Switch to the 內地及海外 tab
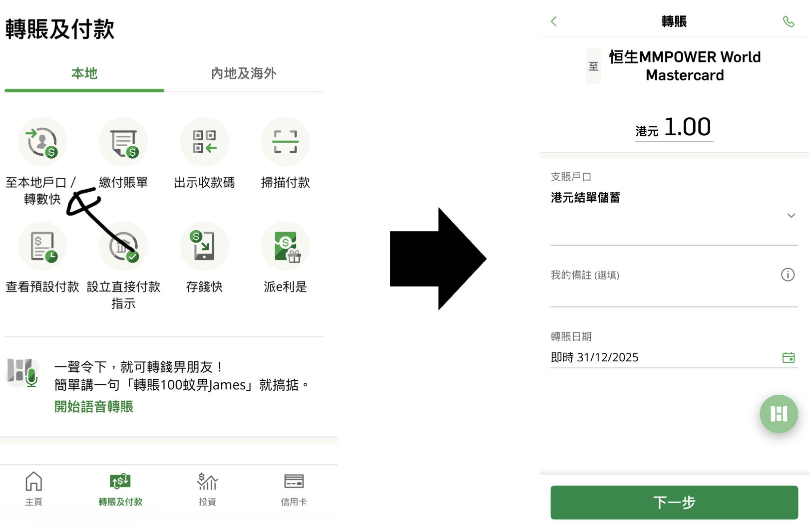811x532 pixels. 244,73
